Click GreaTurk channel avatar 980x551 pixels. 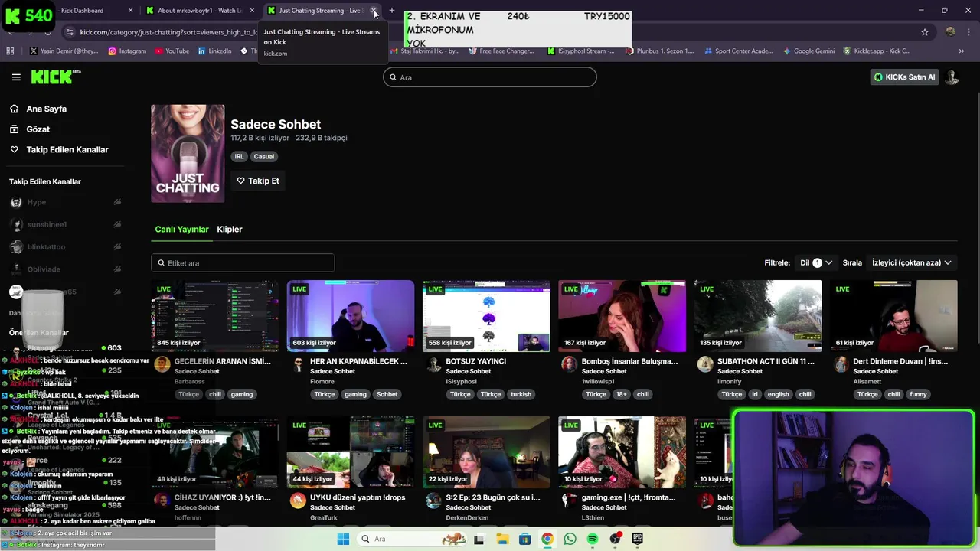tap(298, 500)
